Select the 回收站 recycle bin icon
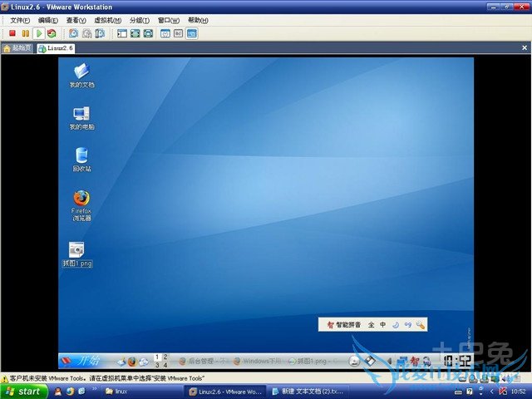This screenshot has width=532, height=399. (x=81, y=160)
